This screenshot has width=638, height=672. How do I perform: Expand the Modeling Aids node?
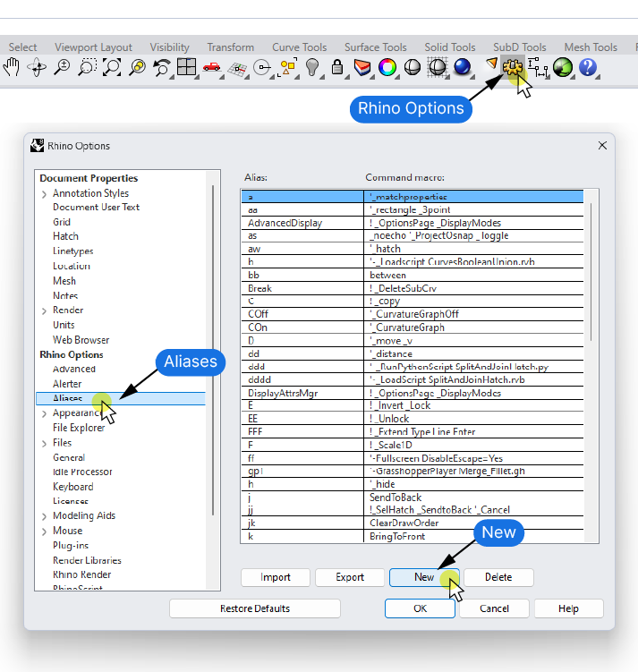coord(44,516)
